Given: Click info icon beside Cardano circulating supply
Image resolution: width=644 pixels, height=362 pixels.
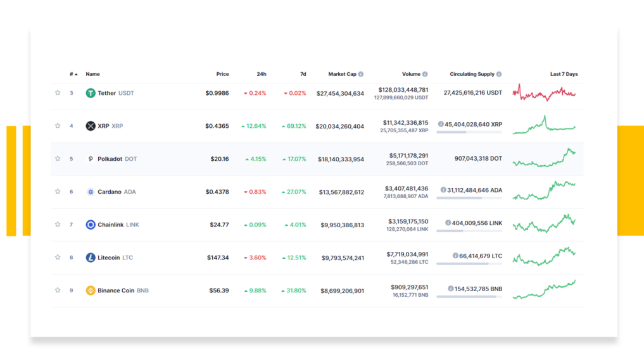Looking at the screenshot, I should click(x=443, y=190).
